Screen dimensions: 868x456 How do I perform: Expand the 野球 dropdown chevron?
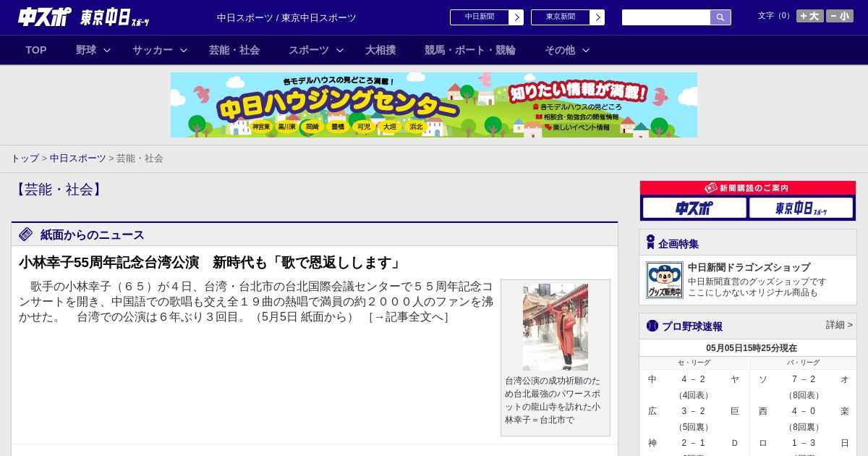tap(107, 50)
